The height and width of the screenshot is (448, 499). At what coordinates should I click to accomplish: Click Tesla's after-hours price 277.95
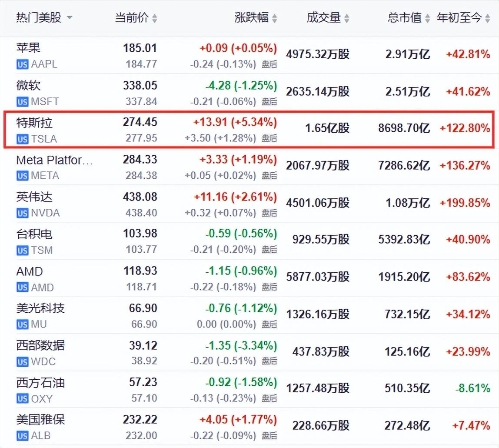[141, 138]
